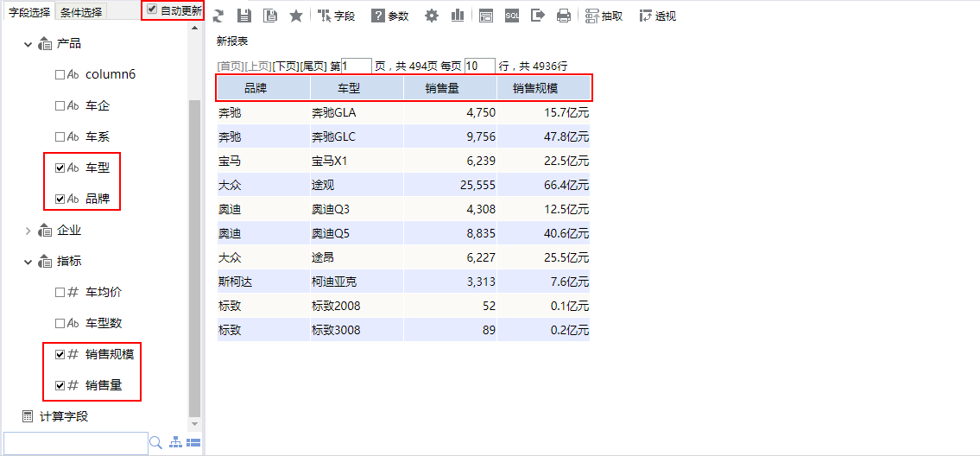This screenshot has height=456, width=980.
Task: Click the table layout view icon
Action: (x=486, y=16)
